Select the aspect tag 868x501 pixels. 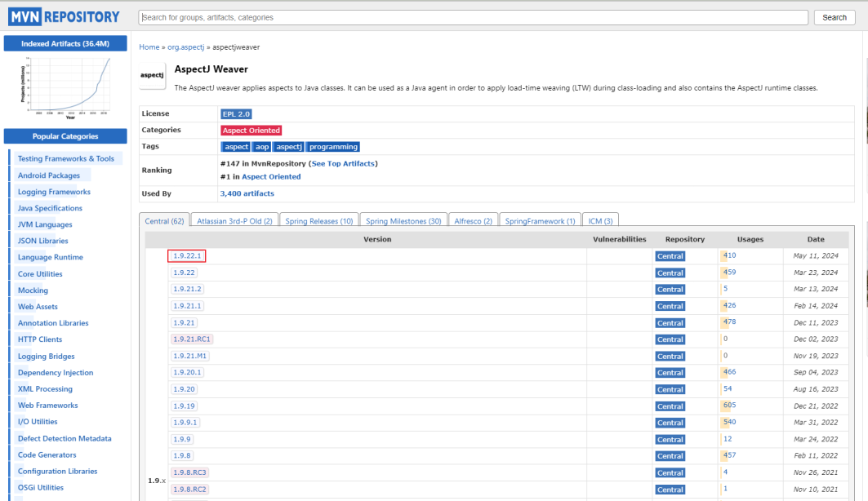point(236,147)
